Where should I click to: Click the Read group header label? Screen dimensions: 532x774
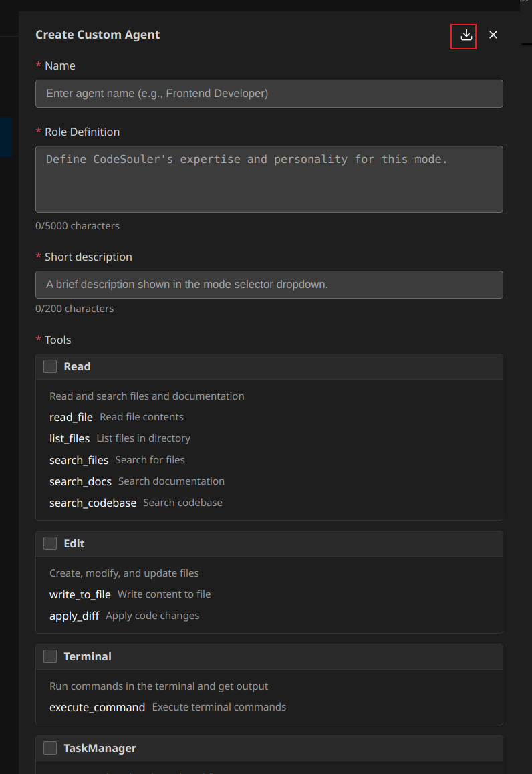tap(77, 366)
